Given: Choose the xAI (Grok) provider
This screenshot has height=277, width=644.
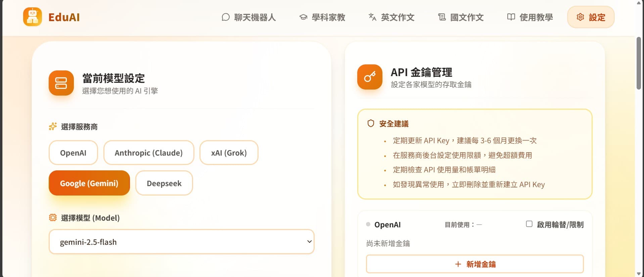Looking at the screenshot, I should tap(229, 153).
